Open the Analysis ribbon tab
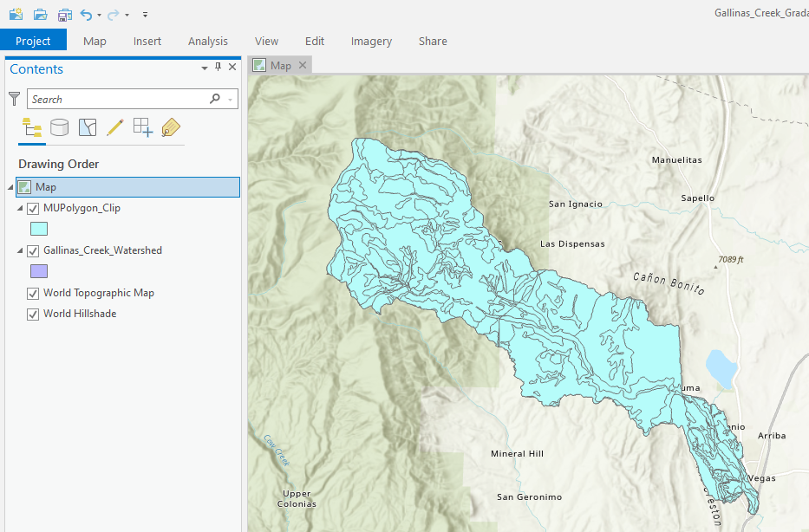 pyautogui.click(x=208, y=41)
